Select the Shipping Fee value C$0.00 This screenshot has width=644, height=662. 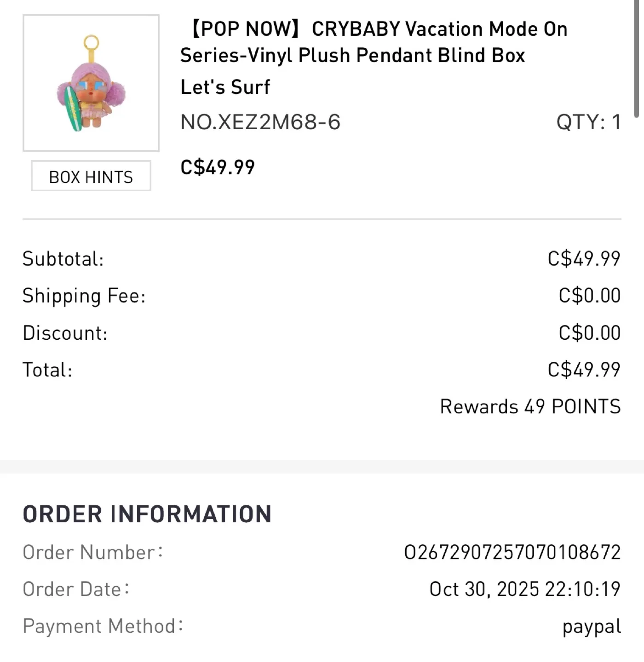589,295
